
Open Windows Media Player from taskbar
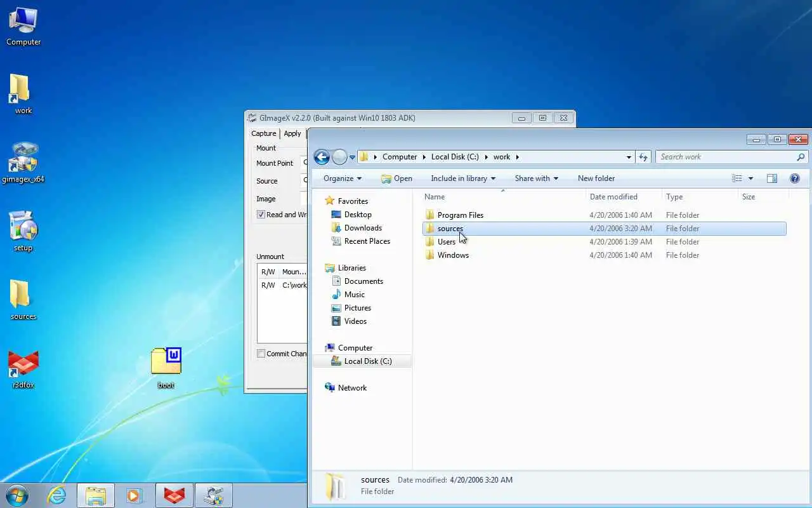[134, 495]
